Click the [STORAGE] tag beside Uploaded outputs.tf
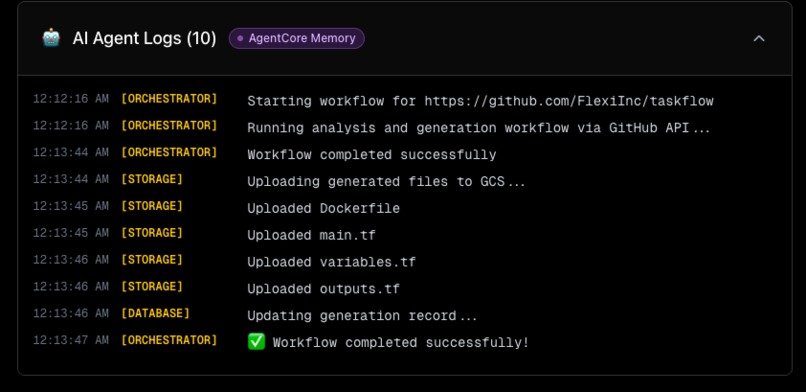The image size is (806, 392). click(152, 286)
